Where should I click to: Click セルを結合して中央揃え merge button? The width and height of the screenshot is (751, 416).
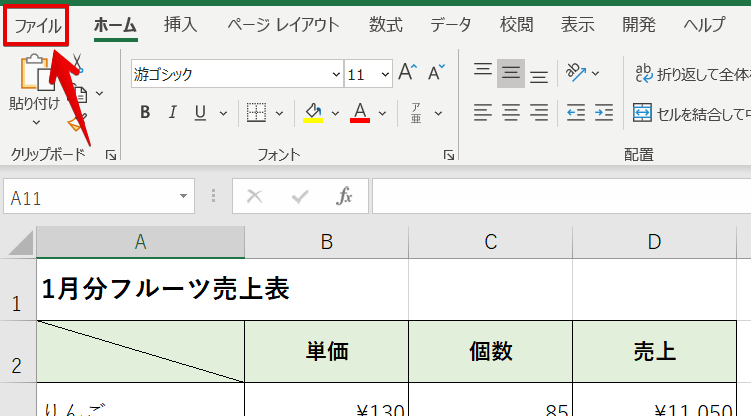pos(691,113)
